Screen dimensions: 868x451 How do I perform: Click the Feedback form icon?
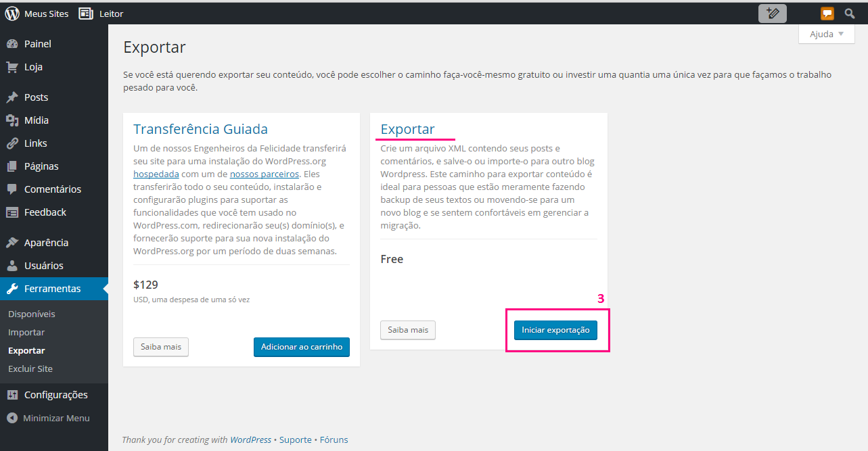(x=12, y=212)
